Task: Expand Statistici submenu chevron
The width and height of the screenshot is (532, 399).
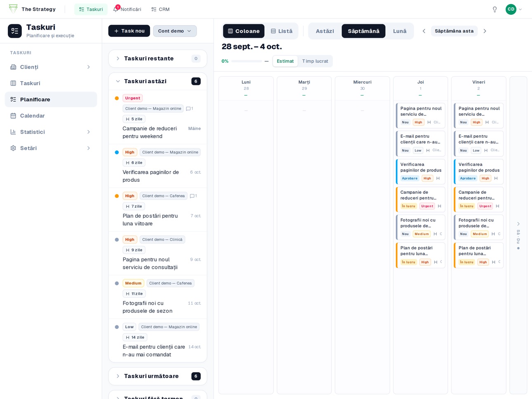Action: [x=88, y=132]
